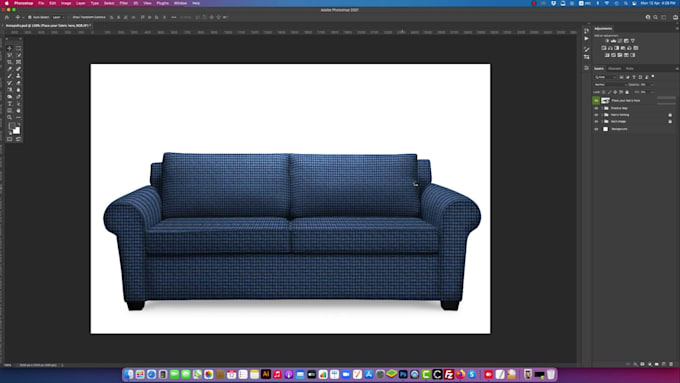This screenshot has height=383, width=680.
Task: Toggle the Auto-Select checkbox
Action: (x=29, y=17)
